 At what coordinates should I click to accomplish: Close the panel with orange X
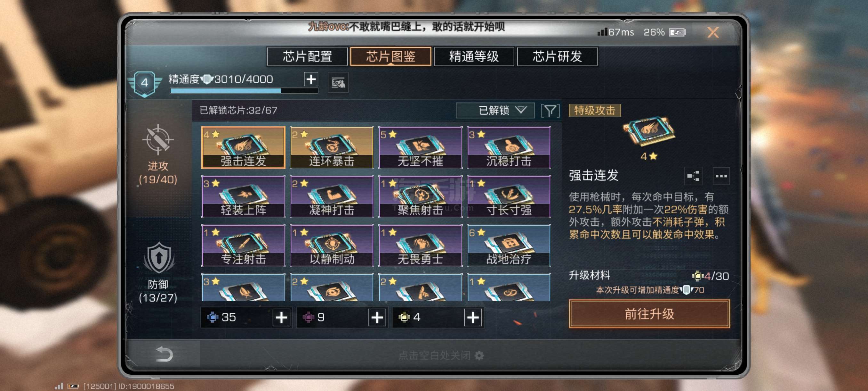point(713,32)
